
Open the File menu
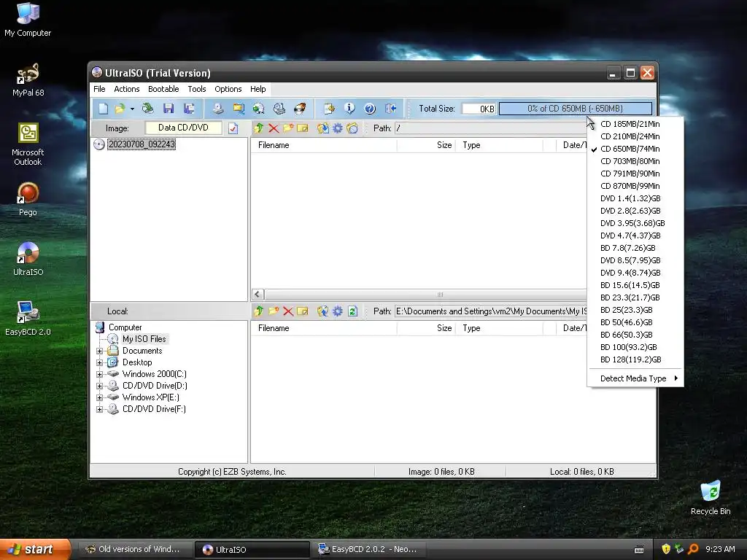[99, 89]
